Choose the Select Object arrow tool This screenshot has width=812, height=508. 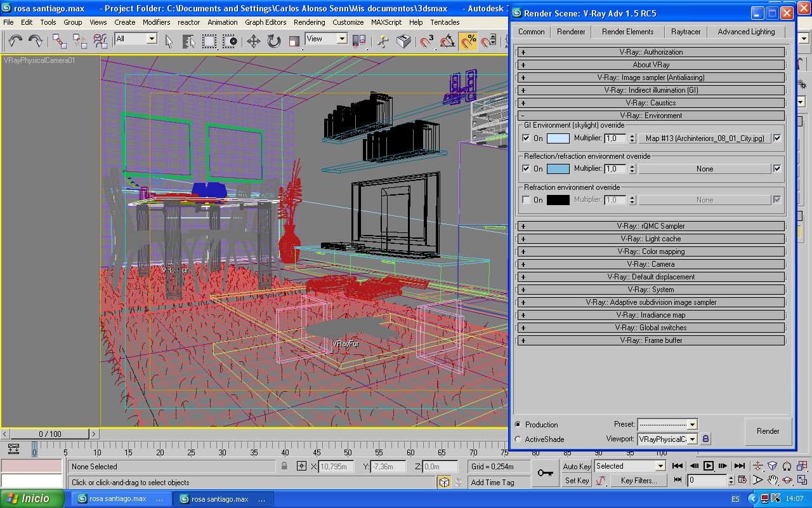point(169,42)
